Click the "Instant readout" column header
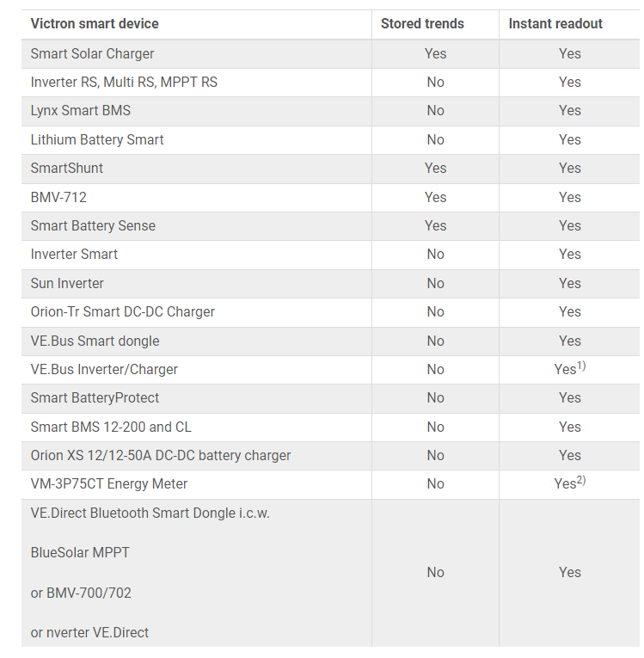The height and width of the screenshot is (658, 644). 555,24
